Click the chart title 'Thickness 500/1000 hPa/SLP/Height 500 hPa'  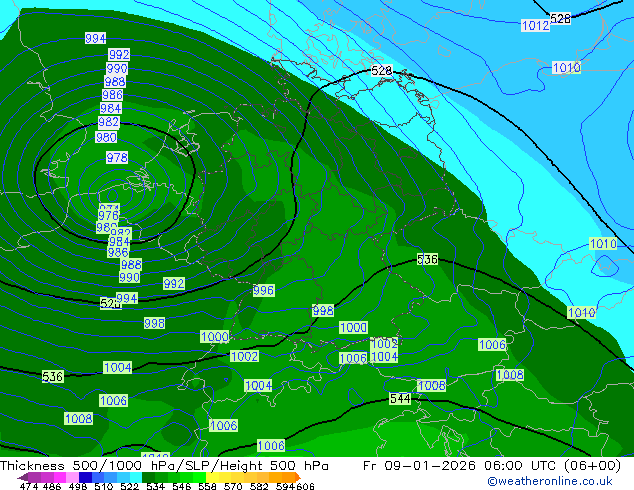[x=164, y=466]
